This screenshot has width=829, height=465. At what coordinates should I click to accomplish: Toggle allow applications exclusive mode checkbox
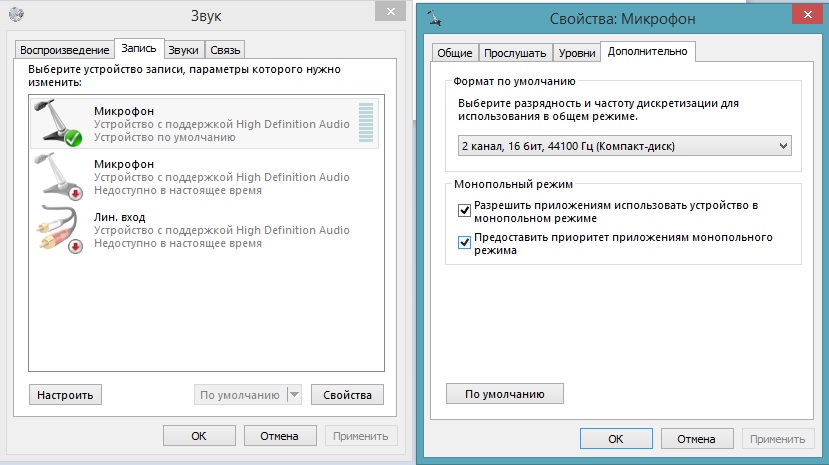[464, 210]
